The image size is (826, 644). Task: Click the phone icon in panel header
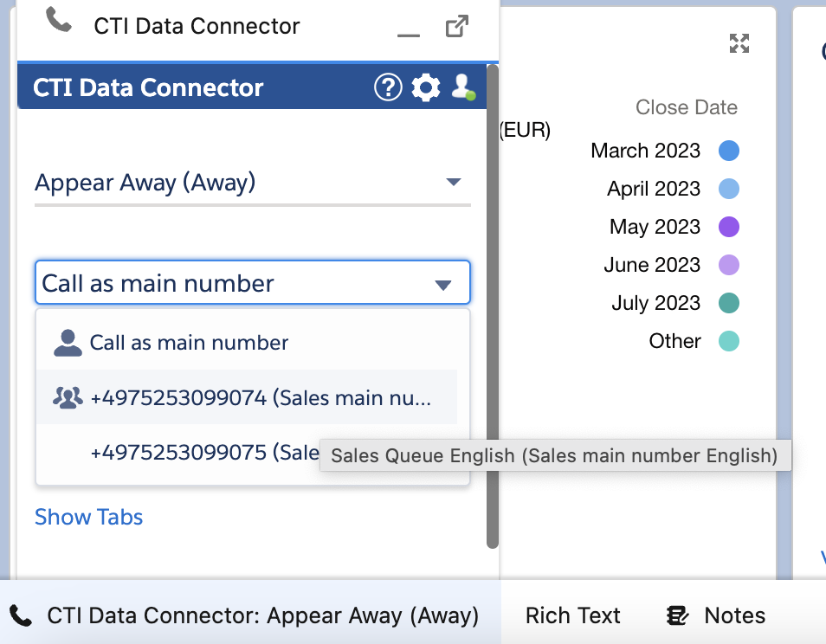click(x=59, y=20)
